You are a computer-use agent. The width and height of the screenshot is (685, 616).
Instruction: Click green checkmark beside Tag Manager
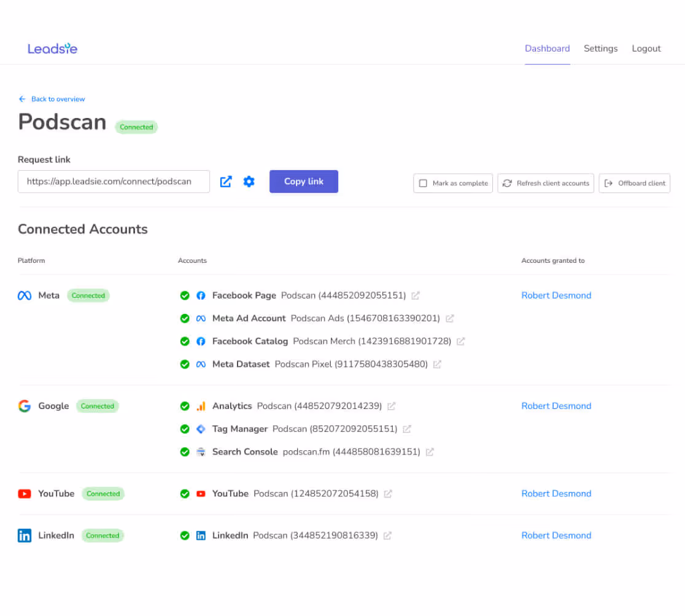[x=185, y=429]
